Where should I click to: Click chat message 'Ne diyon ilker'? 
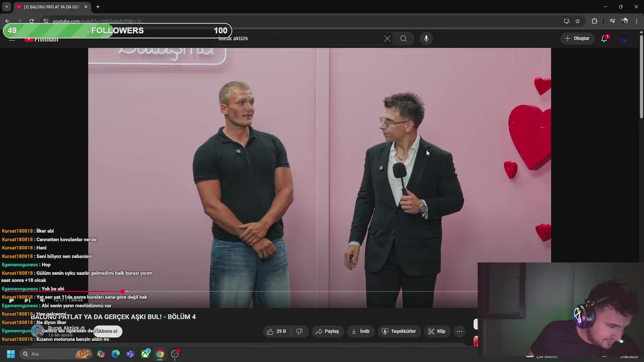pos(51,322)
